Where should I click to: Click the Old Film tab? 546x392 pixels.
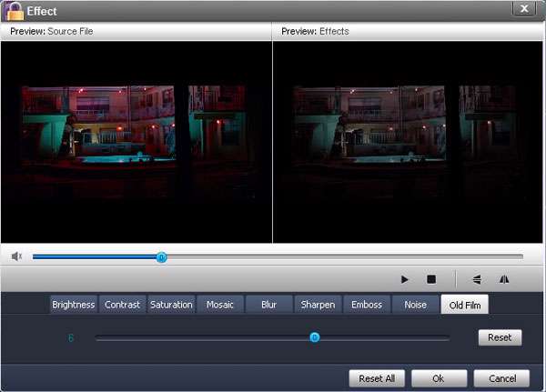465,305
